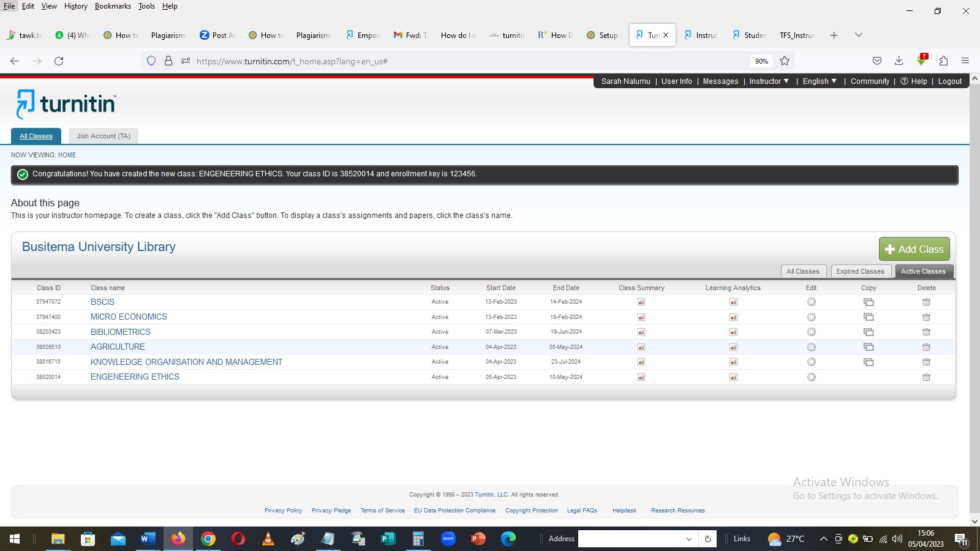The width and height of the screenshot is (980, 551).
Task: Open Messages in the top bar
Action: tap(720, 81)
